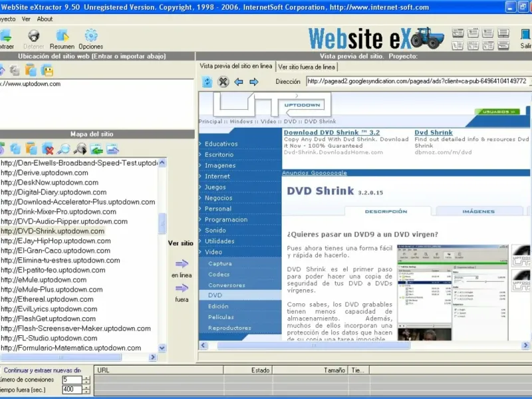Increase the tiempo fuera seconds value
This screenshot has width=532, height=399.
coord(86,388)
